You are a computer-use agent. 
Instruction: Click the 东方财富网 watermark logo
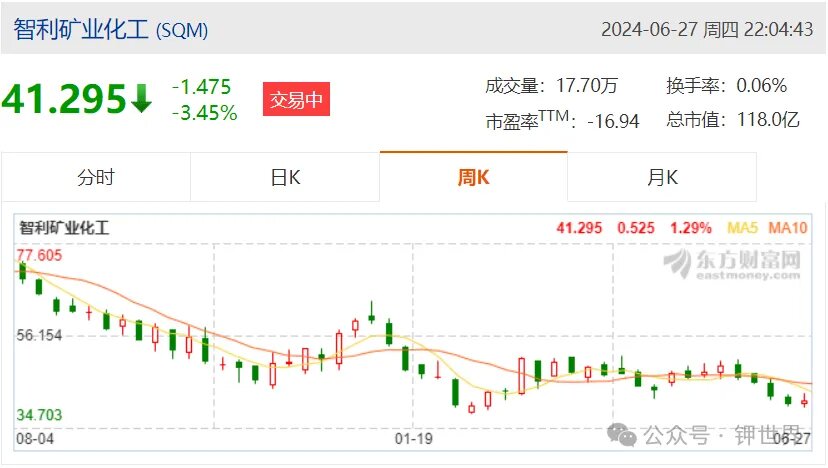[732, 264]
